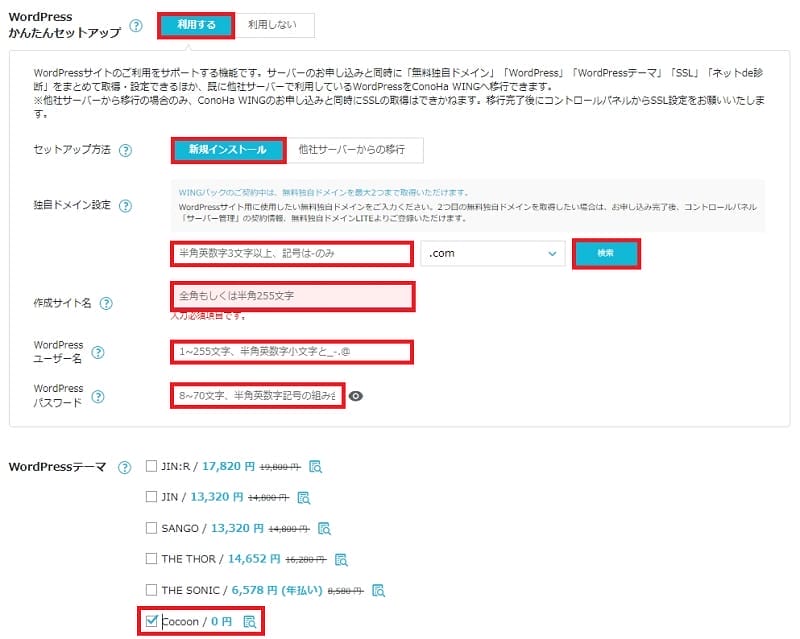Screen dimensions: 800x639
Task: Open help icon for 独自ドメイン設定
Action: pyautogui.click(x=126, y=206)
